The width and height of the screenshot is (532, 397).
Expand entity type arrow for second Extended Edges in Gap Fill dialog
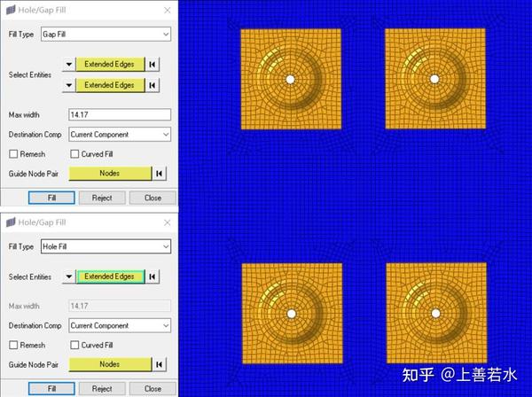point(69,85)
